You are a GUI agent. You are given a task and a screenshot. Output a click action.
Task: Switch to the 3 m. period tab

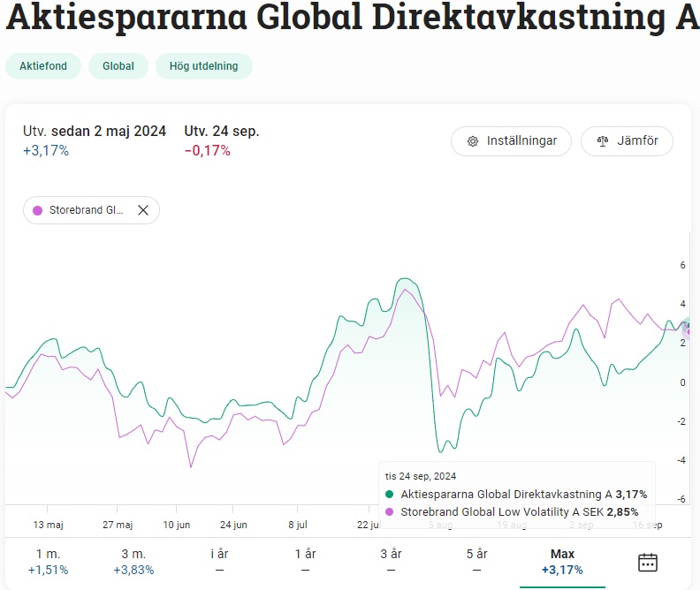pos(133,562)
